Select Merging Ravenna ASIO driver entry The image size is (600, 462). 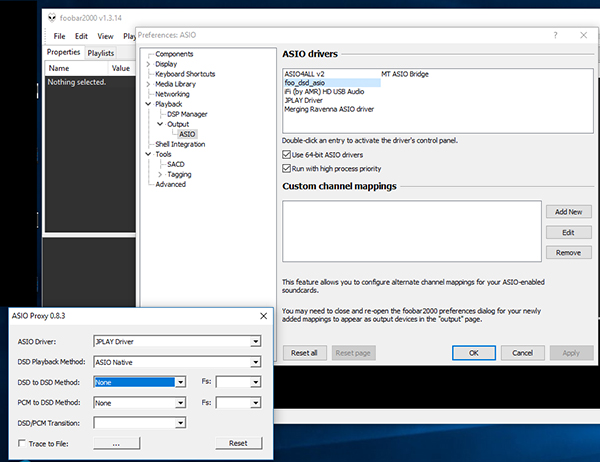329,109
